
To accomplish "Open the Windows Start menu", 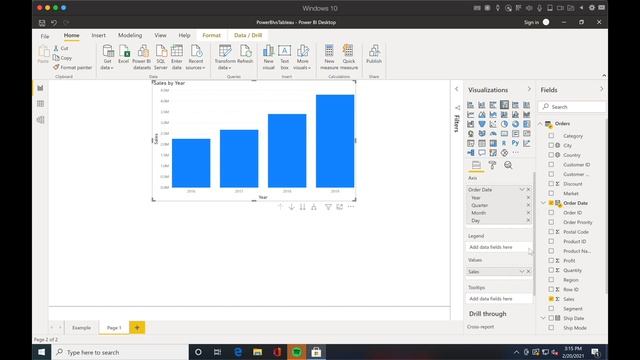I will [x=42, y=352].
